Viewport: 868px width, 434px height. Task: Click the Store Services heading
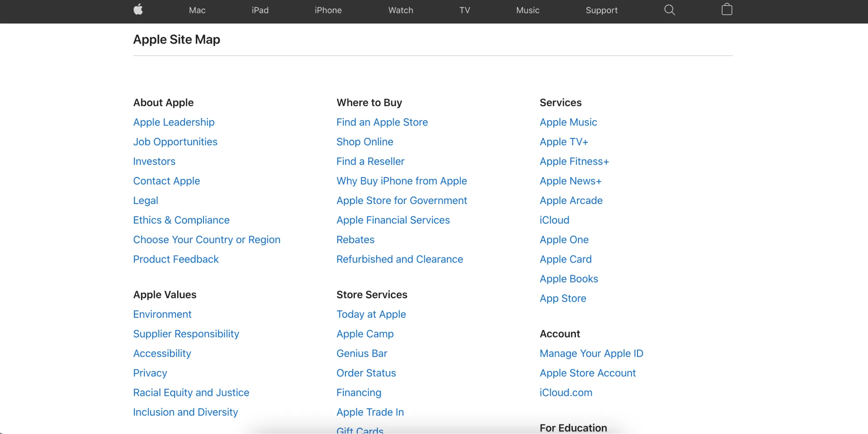pyautogui.click(x=372, y=295)
